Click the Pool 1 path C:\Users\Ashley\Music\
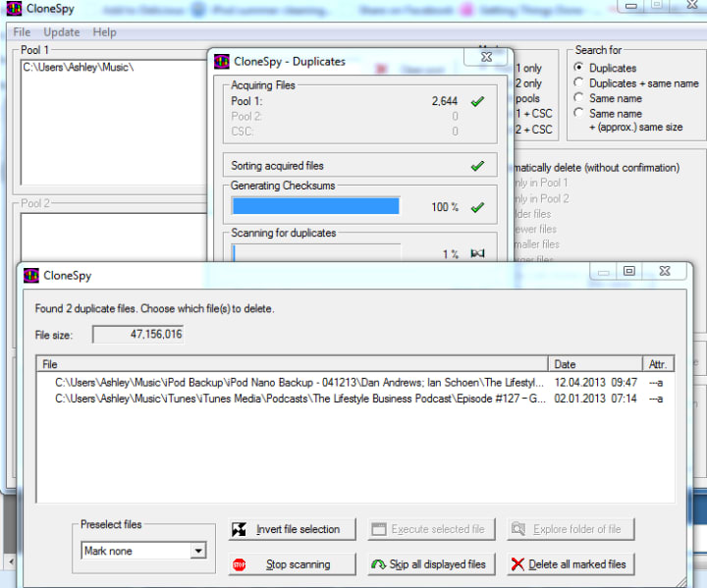 (78, 67)
